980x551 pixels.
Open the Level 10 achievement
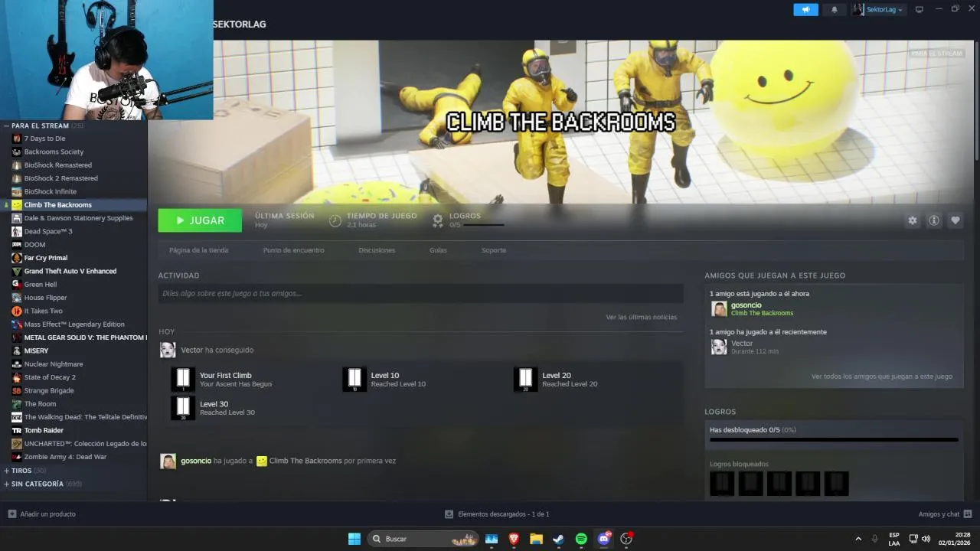point(385,380)
